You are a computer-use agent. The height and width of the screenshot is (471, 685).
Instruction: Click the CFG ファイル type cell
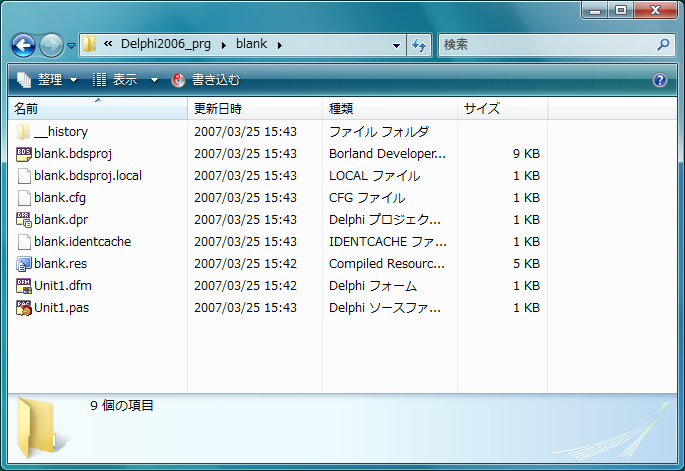367,197
